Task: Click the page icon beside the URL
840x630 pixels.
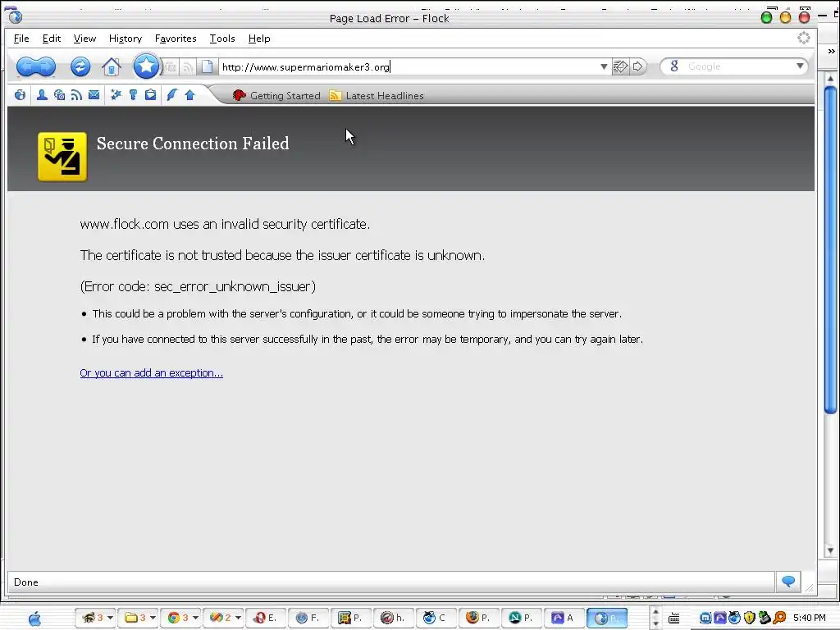Action: 207,66
